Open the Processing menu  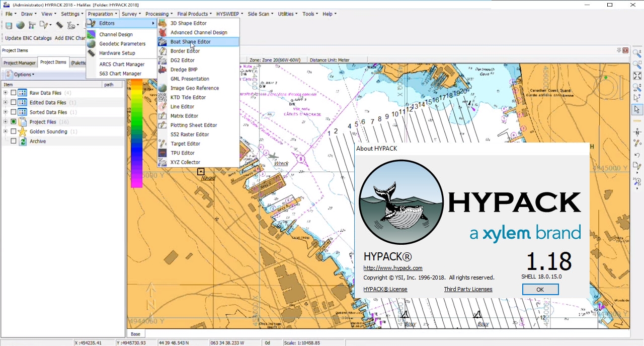pyautogui.click(x=159, y=14)
